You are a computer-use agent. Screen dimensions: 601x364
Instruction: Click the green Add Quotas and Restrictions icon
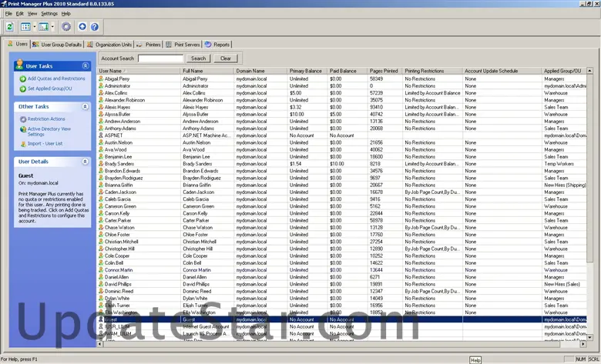22,78
